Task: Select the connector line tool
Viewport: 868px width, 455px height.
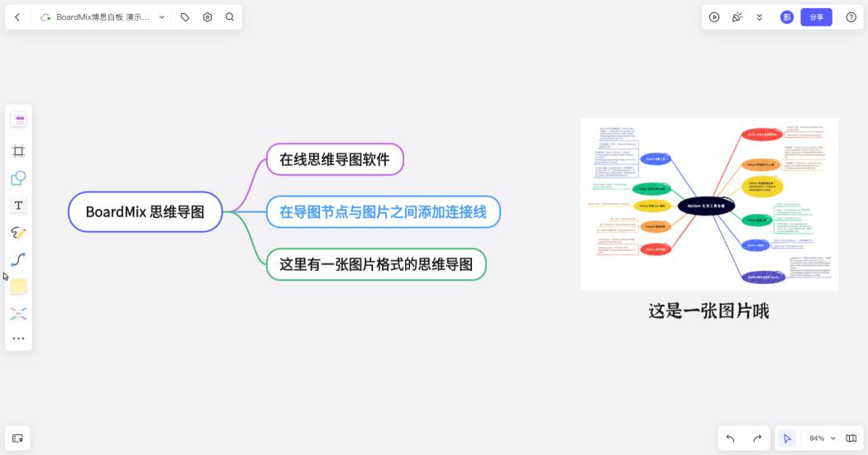Action: [18, 259]
